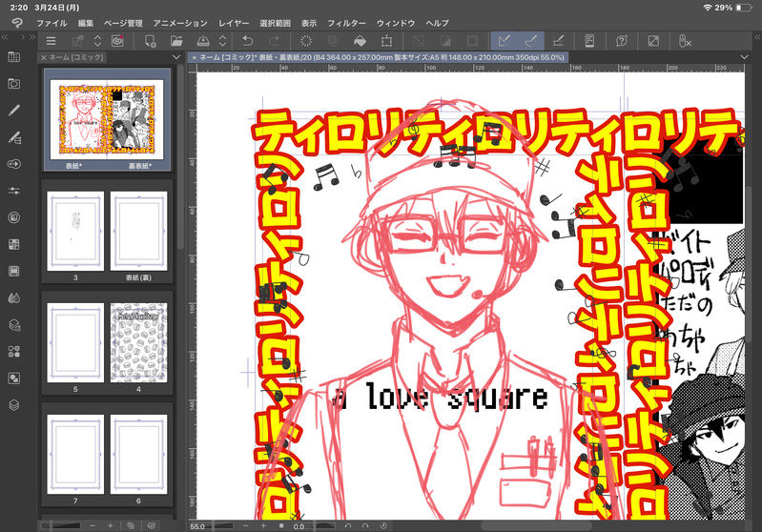Open the quick access camera icon in sidebar

[x=14, y=84]
